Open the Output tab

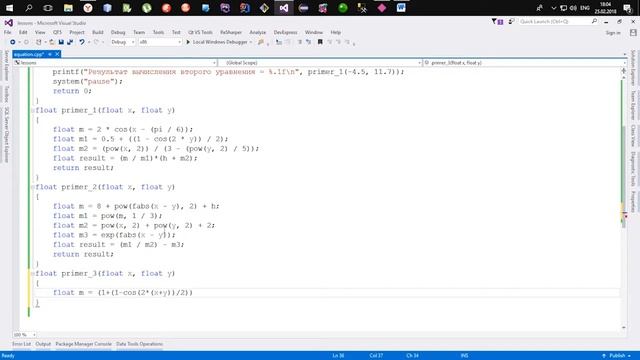click(x=43, y=344)
